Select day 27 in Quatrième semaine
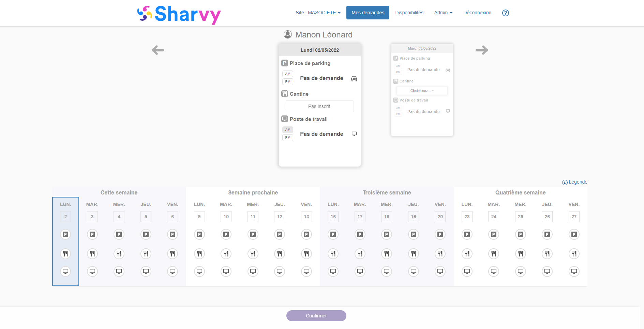Screen dimensions: 644x329 click(x=574, y=217)
